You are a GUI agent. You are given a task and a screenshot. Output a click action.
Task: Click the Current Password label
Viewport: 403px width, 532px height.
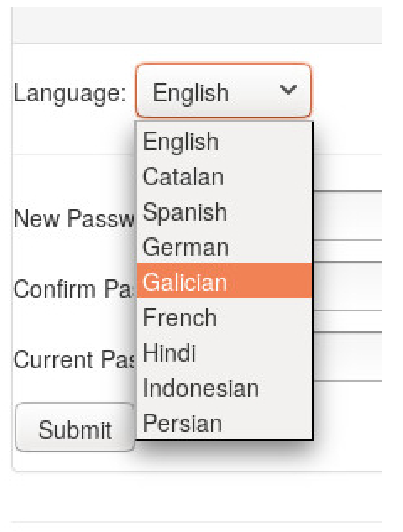pos(74,359)
